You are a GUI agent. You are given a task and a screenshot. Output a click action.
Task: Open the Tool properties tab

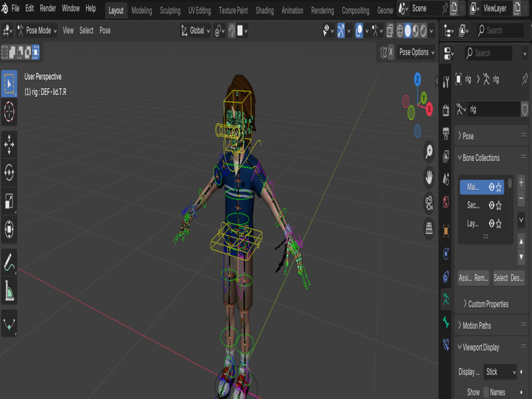[446, 82]
